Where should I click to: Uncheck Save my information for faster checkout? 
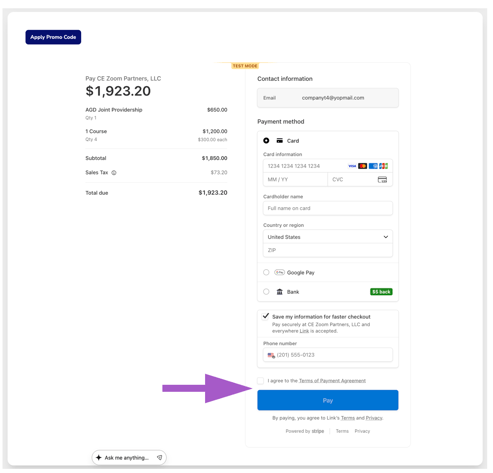[x=266, y=316]
